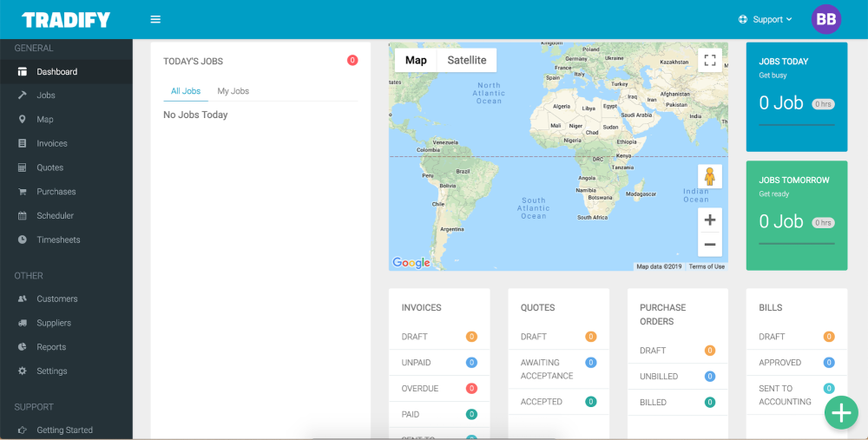
Task: Open Jobs hammer icon in sidebar
Action: point(23,95)
